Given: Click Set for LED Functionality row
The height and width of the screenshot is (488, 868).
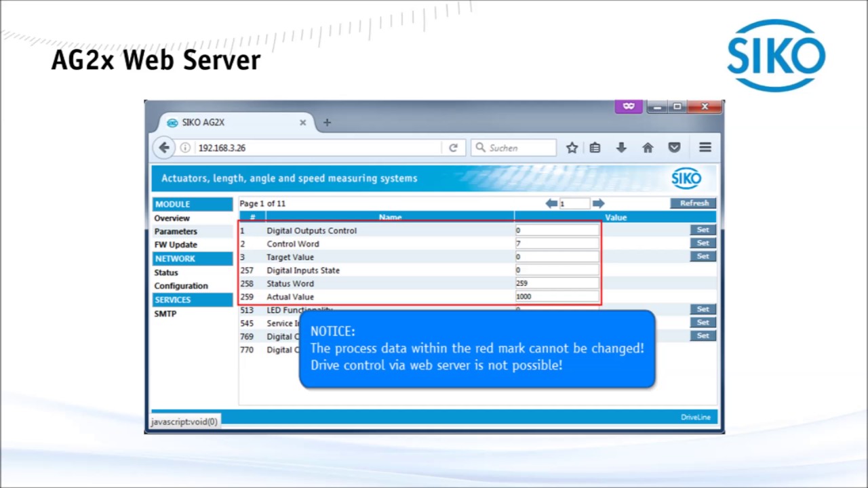Looking at the screenshot, I should click(x=703, y=309).
